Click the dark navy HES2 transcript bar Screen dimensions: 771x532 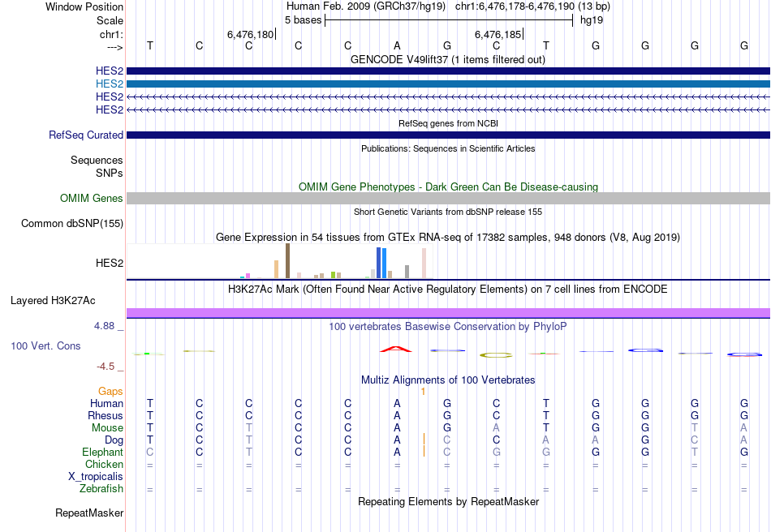(x=448, y=71)
